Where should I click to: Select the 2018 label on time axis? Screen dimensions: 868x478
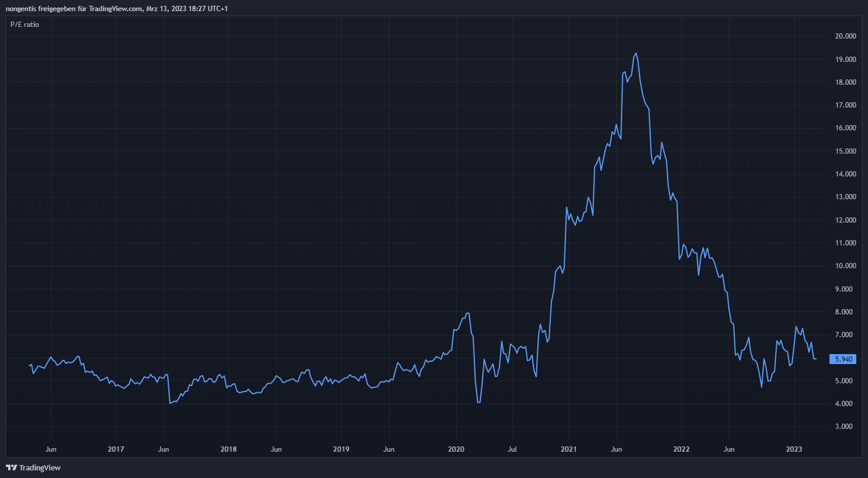click(x=228, y=449)
